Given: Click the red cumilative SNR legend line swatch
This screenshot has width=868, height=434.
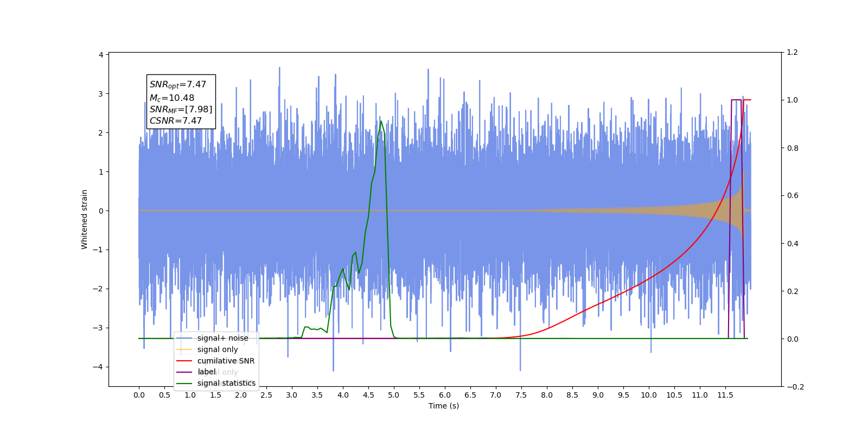Looking at the screenshot, I should click(x=184, y=361).
